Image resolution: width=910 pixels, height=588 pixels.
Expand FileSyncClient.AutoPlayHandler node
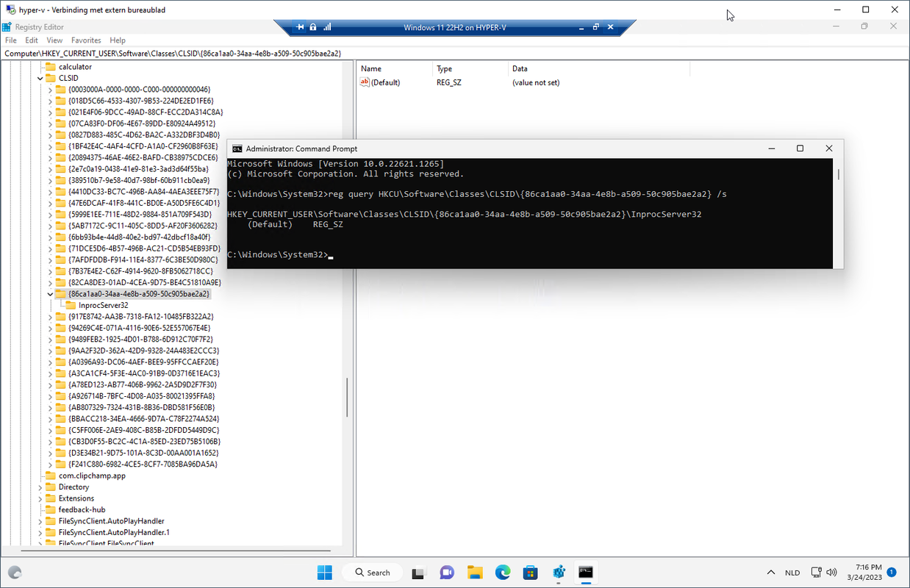40,521
